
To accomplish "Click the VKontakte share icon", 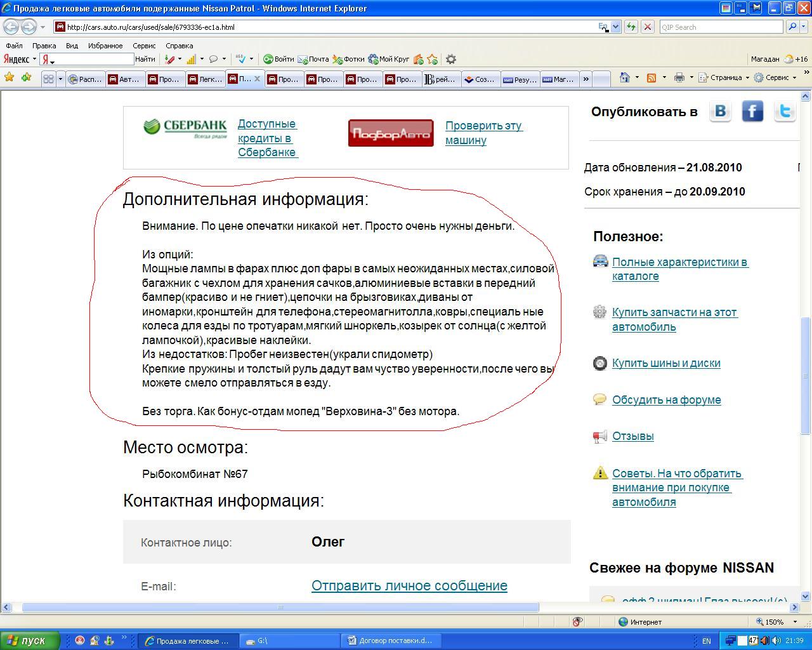I will (720, 112).
